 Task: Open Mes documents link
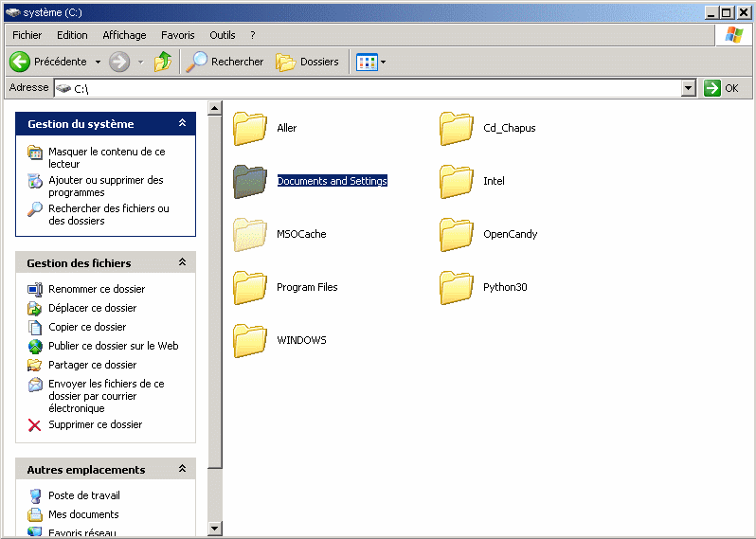(x=83, y=514)
